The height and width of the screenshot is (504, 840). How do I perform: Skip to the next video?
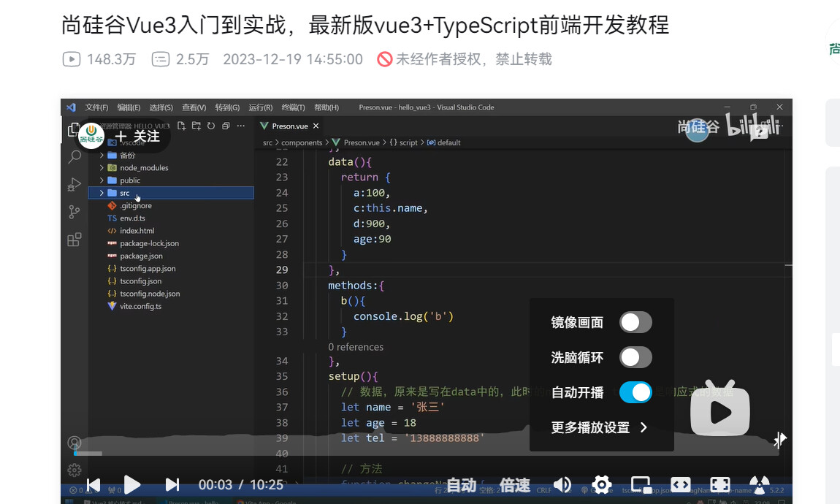click(172, 485)
